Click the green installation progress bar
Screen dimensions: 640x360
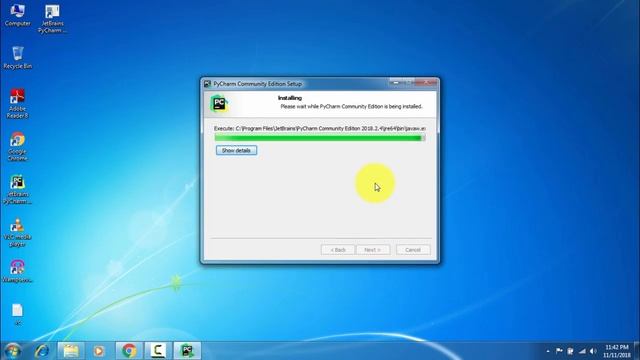click(x=320, y=138)
